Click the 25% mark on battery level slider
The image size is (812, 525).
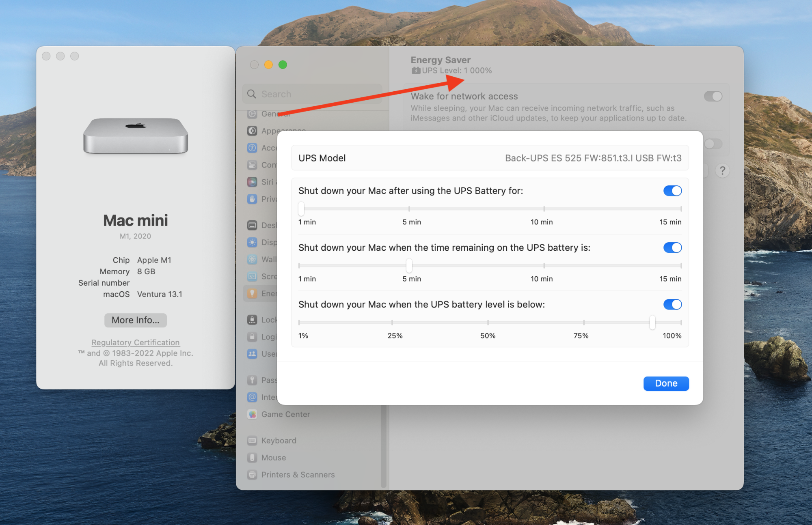click(392, 322)
